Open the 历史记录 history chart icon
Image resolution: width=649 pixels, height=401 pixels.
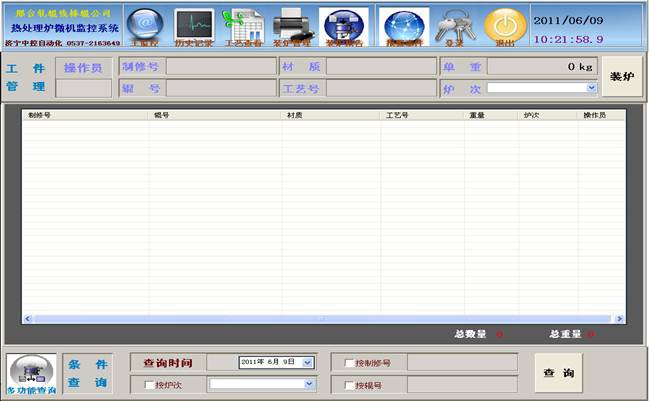194,25
